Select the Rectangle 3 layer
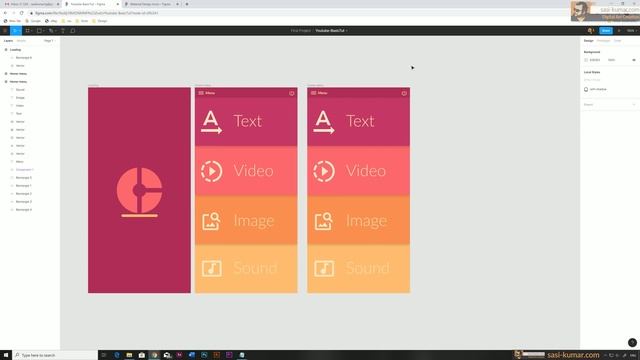Image resolution: width=640 pixels, height=360 pixels. 24,202
